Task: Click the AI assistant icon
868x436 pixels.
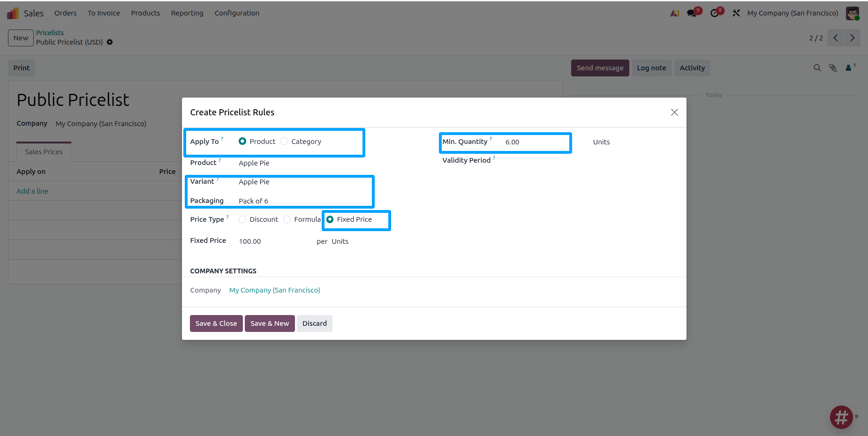Action: coord(674,13)
